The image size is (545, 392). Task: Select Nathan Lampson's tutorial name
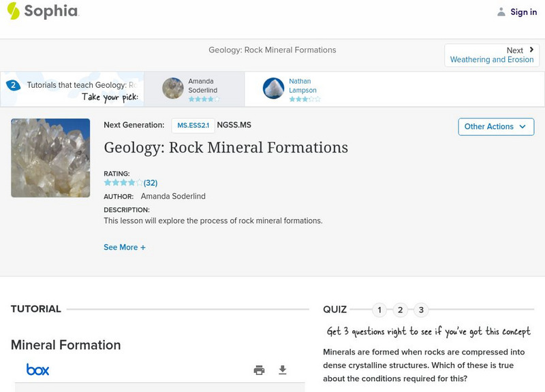pos(302,86)
